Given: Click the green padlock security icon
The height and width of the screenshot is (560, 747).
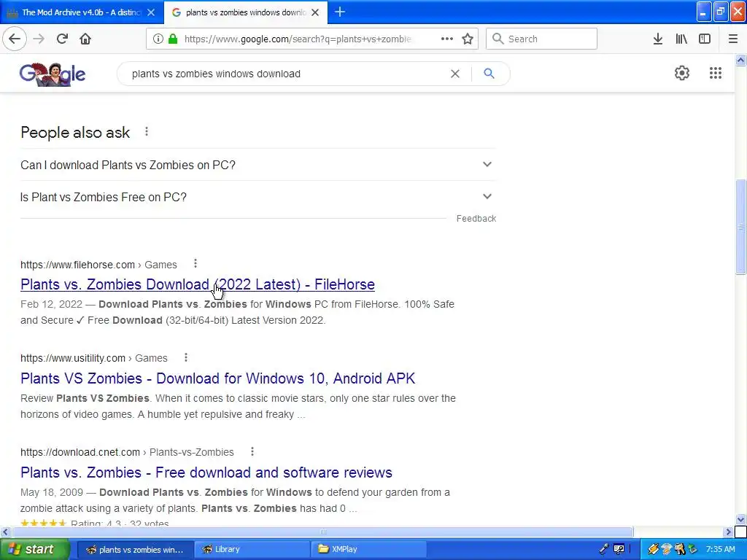Looking at the screenshot, I should pyautogui.click(x=173, y=39).
